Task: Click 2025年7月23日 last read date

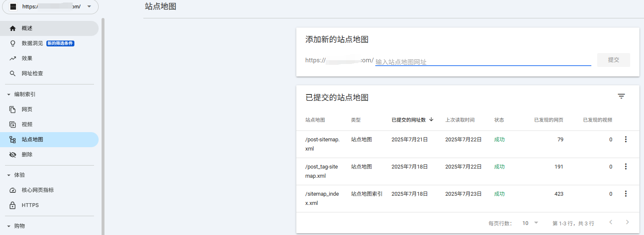Action: pyautogui.click(x=463, y=194)
